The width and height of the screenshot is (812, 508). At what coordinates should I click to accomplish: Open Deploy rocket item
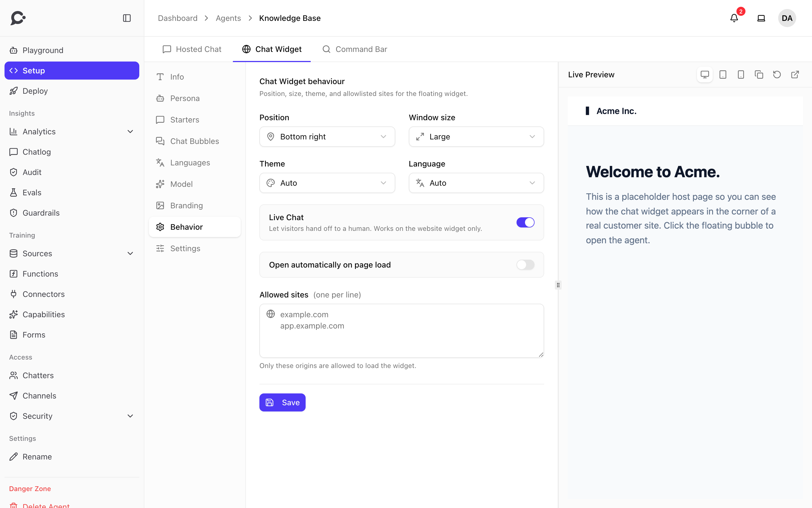pyautogui.click(x=72, y=91)
